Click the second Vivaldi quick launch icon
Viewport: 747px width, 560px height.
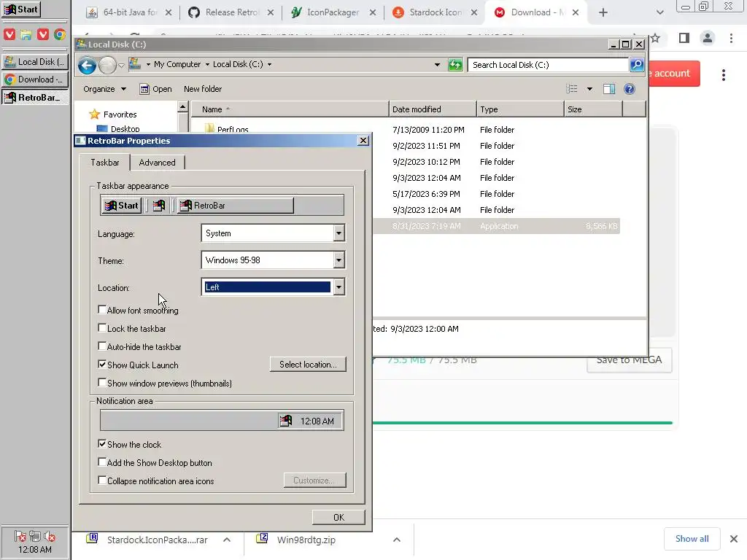point(43,34)
